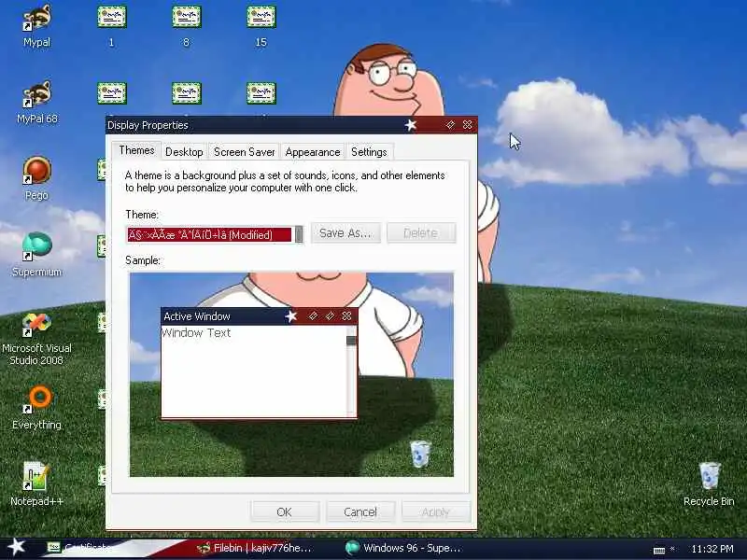This screenshot has width=747, height=560.
Task: Go to the Settings tab
Action: coord(369,152)
